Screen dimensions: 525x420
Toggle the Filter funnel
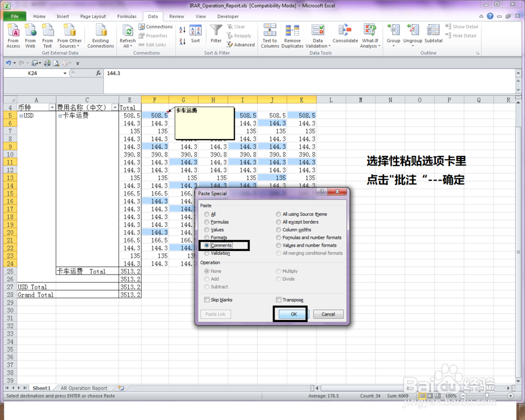[x=216, y=34]
